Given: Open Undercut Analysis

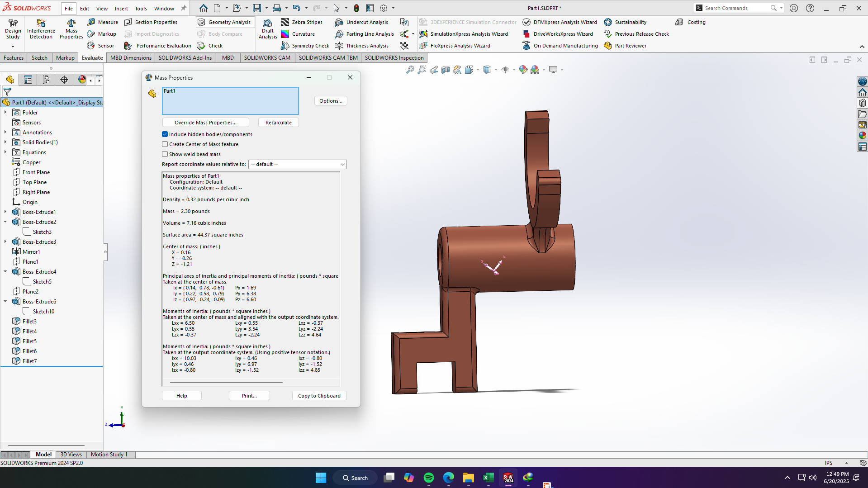Looking at the screenshot, I should point(361,22).
